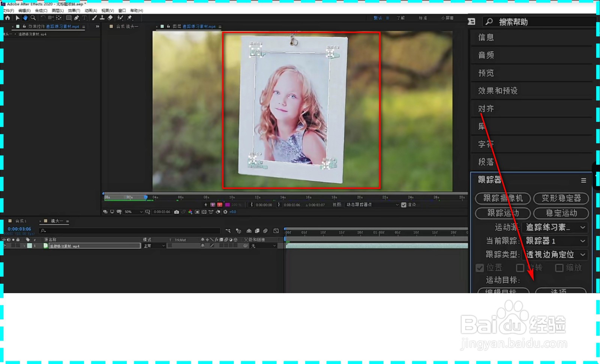Click the 跟踪运动 button
Image resolution: width=600 pixels, height=364 pixels.
[x=503, y=213]
